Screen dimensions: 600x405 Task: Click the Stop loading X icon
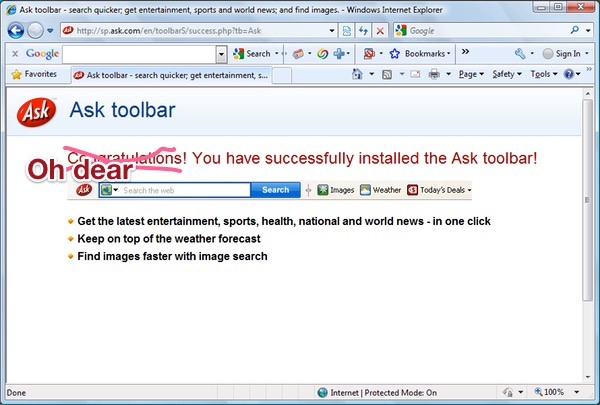tap(379, 31)
